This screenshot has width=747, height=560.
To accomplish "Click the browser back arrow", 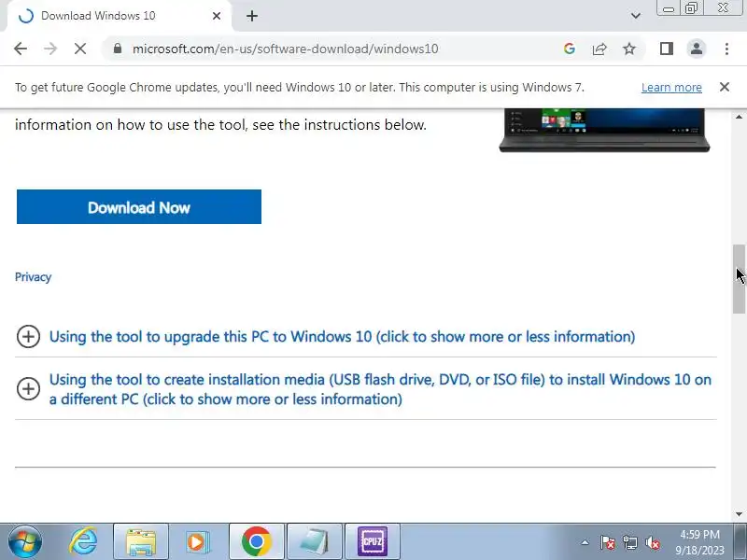I will 21,49.
